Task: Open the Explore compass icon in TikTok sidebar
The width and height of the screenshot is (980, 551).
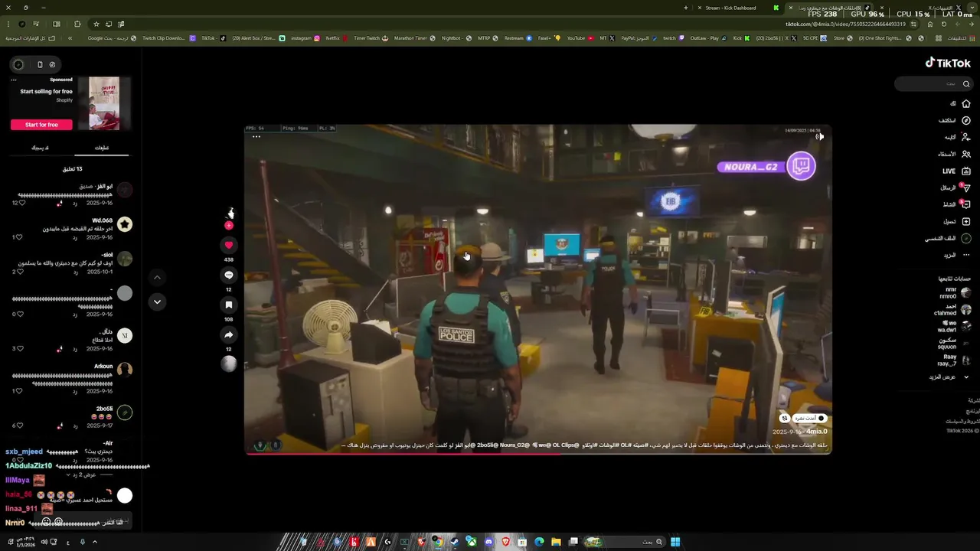Action: pyautogui.click(x=966, y=120)
